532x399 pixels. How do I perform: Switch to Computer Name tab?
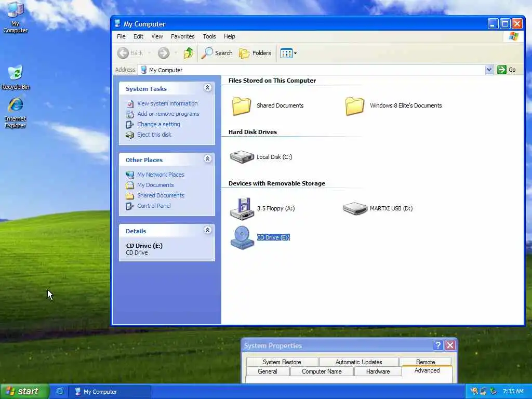(x=322, y=371)
